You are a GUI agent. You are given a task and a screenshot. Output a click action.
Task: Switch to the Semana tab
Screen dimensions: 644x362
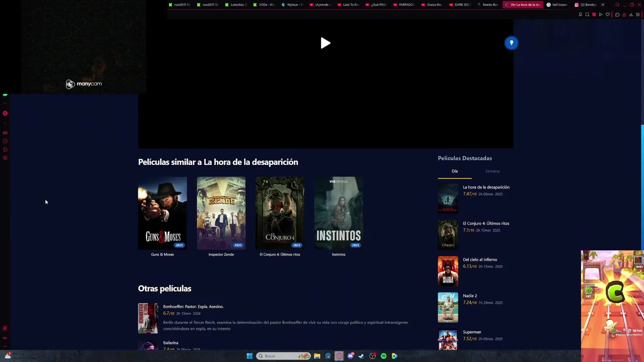click(x=492, y=171)
